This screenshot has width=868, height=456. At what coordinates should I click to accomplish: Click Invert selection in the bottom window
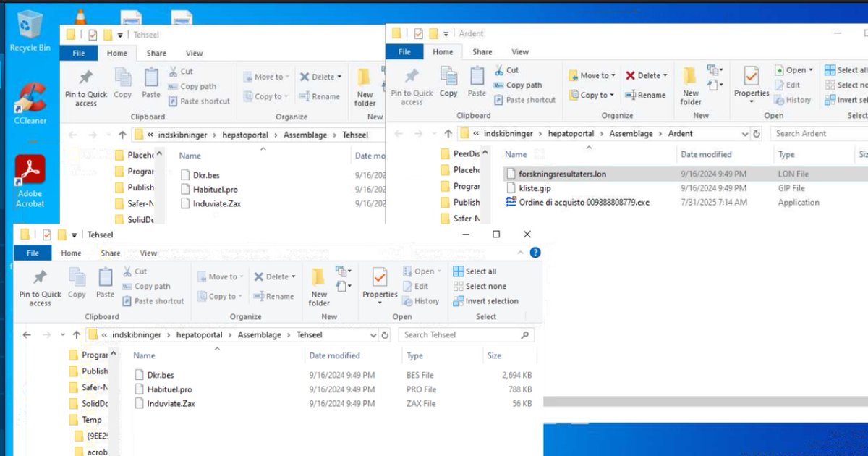point(490,301)
